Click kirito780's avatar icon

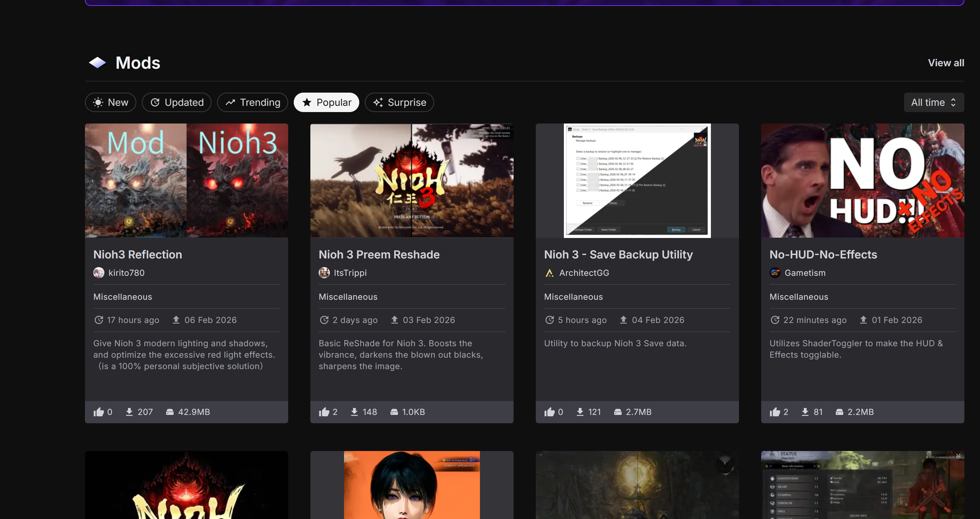point(99,273)
